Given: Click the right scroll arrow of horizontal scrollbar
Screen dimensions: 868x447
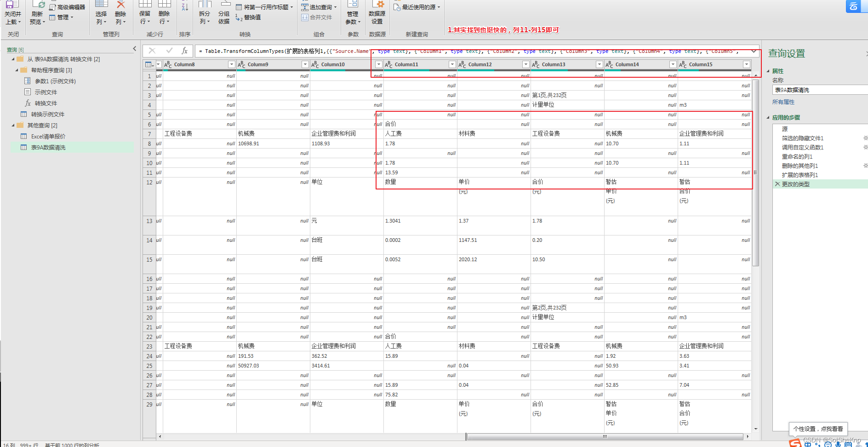Looking at the screenshot, I should (748, 436).
